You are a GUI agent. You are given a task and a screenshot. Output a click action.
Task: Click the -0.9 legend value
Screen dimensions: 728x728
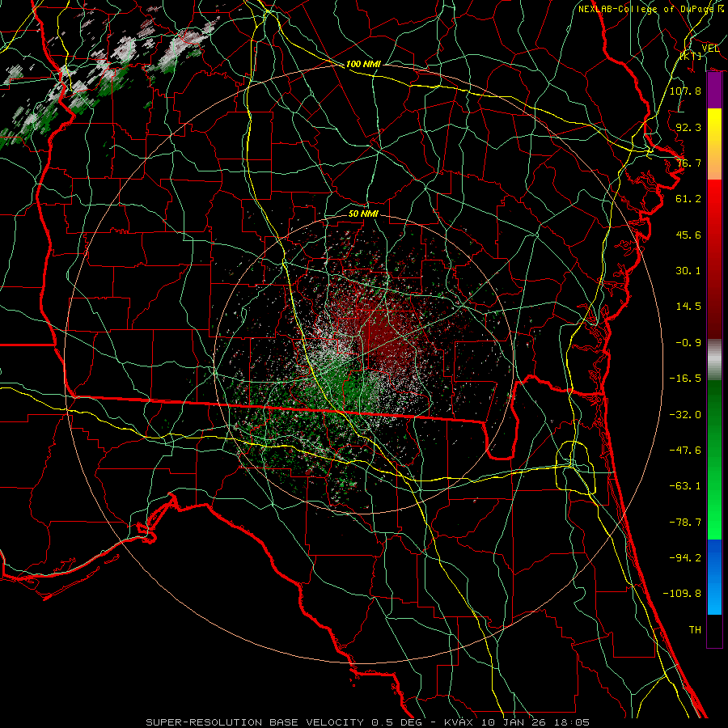[688, 343]
